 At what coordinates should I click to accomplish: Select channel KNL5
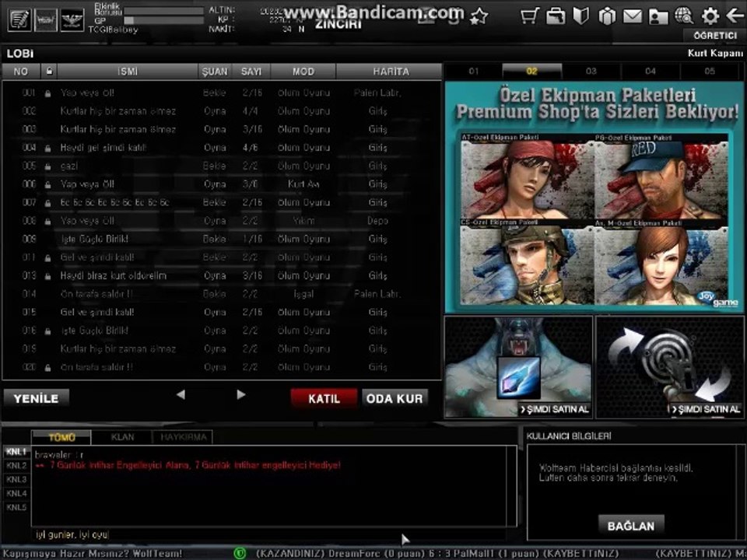coord(16,507)
